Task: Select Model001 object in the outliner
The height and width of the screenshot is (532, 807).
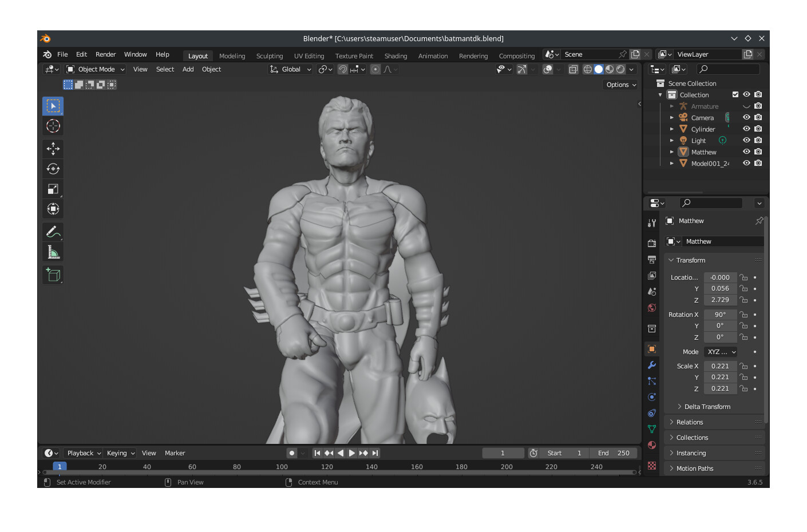Action: point(710,164)
